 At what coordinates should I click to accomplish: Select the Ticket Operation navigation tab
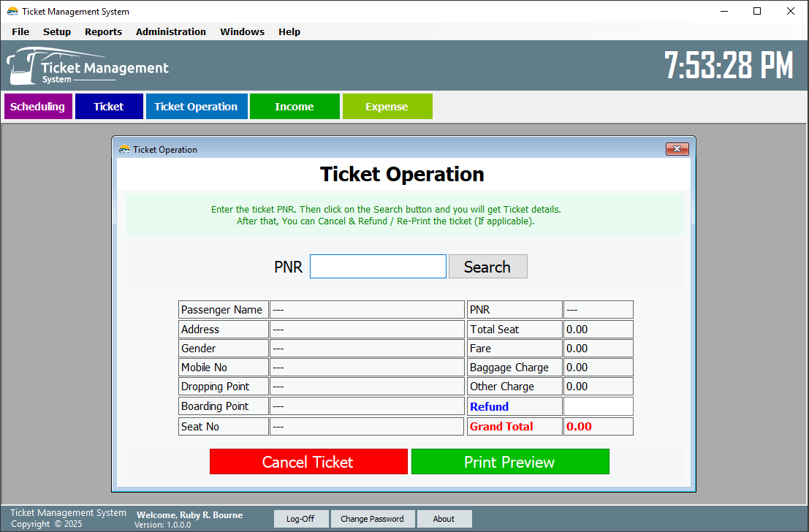(x=196, y=106)
